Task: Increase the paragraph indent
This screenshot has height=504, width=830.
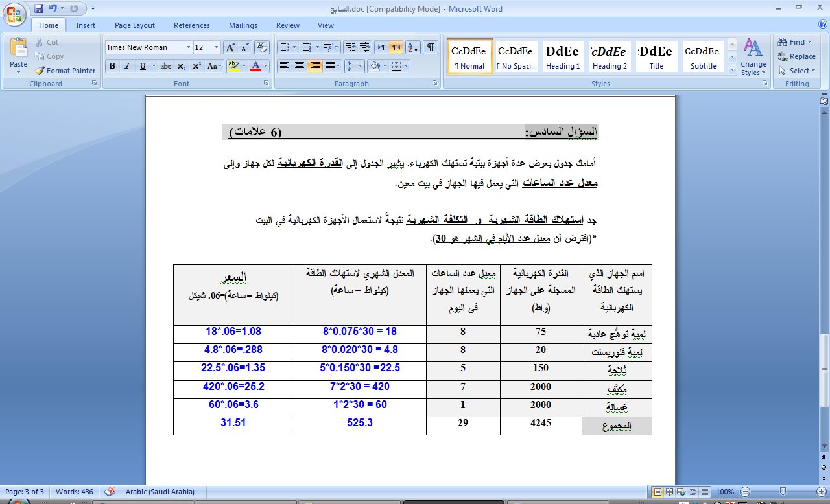Action: tap(366, 47)
